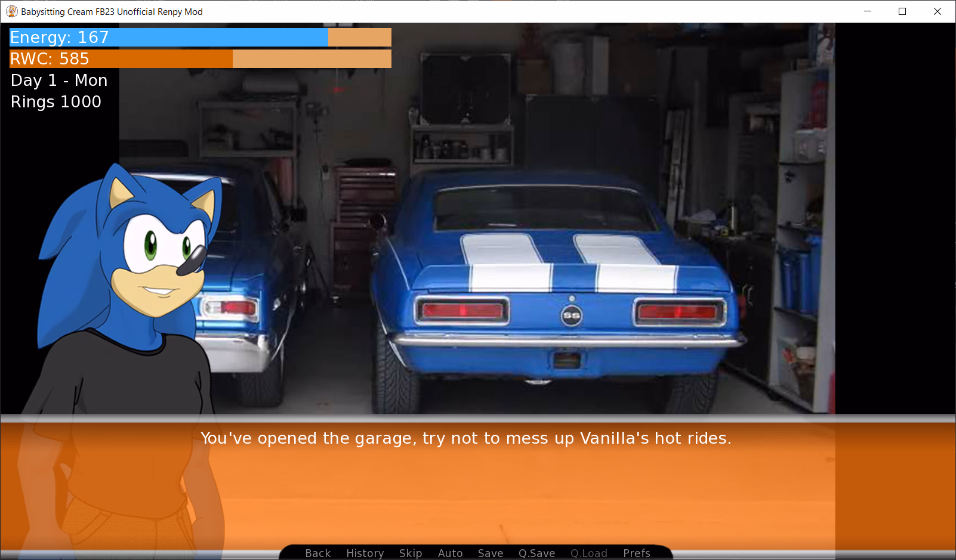This screenshot has width=956, height=560.
Task: Open the dialogue History log
Action: click(365, 553)
